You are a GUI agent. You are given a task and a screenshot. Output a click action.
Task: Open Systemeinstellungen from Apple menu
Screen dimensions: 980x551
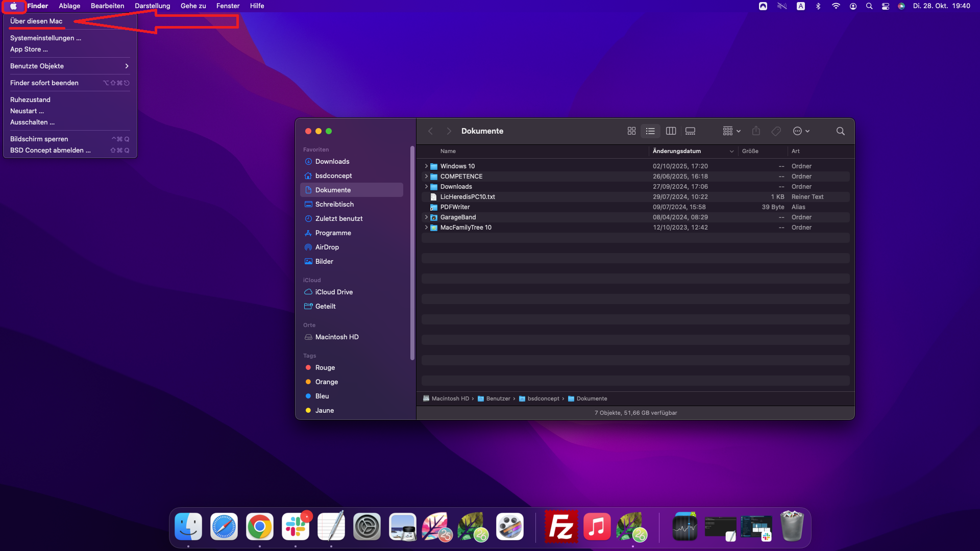coord(45,38)
